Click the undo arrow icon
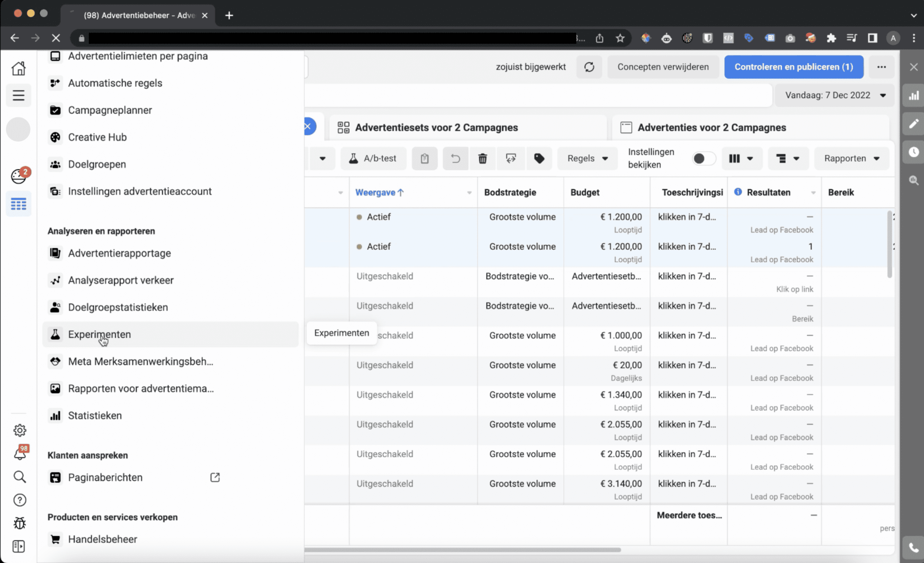The height and width of the screenshot is (563, 924). (x=455, y=158)
